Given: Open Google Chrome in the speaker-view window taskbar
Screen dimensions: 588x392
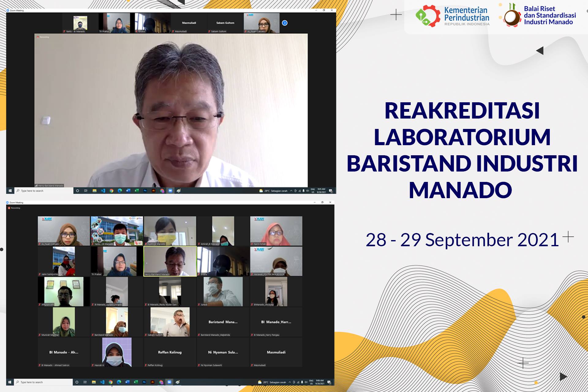Looking at the screenshot, I should click(x=111, y=190).
